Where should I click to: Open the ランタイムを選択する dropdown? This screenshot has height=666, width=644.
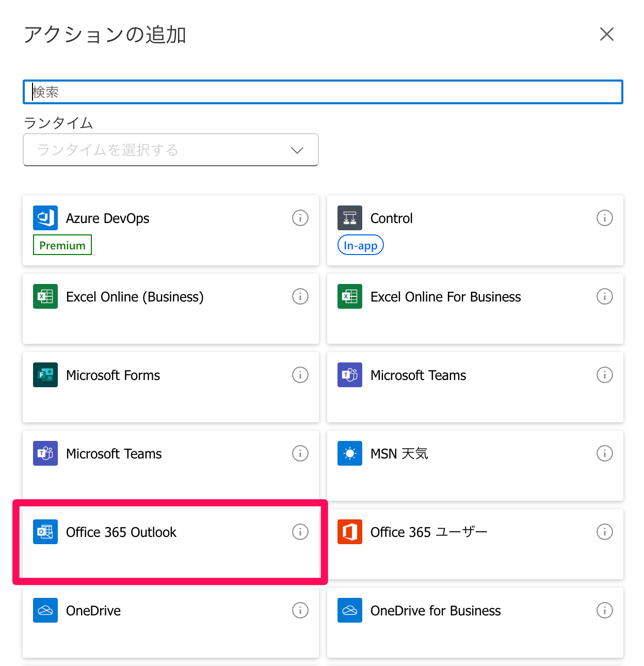pos(171,150)
